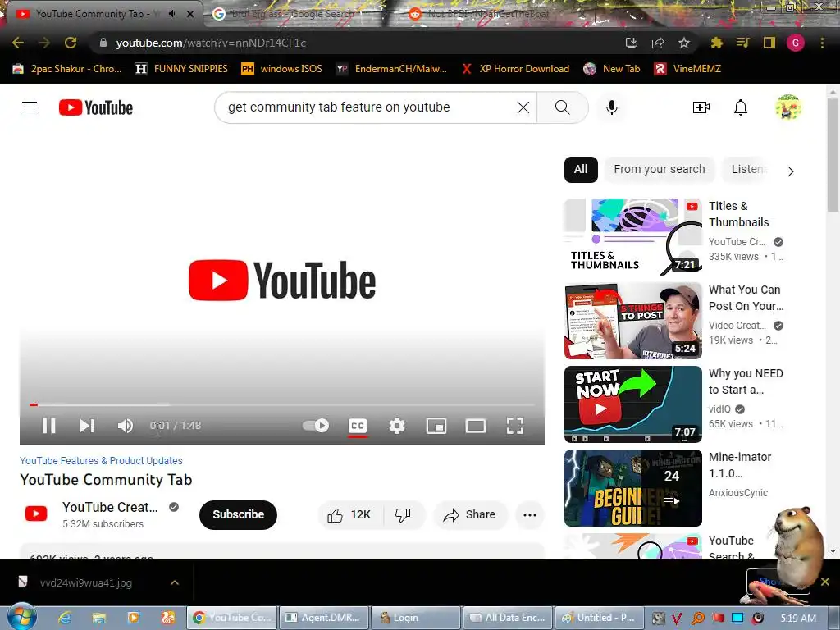The height and width of the screenshot is (630, 840).
Task: Open the Mine-imator beginner guide playlist
Action: click(x=632, y=487)
